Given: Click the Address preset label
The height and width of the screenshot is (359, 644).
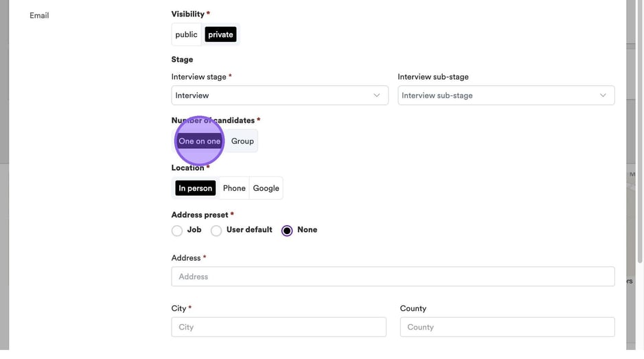Looking at the screenshot, I should 200,215.
